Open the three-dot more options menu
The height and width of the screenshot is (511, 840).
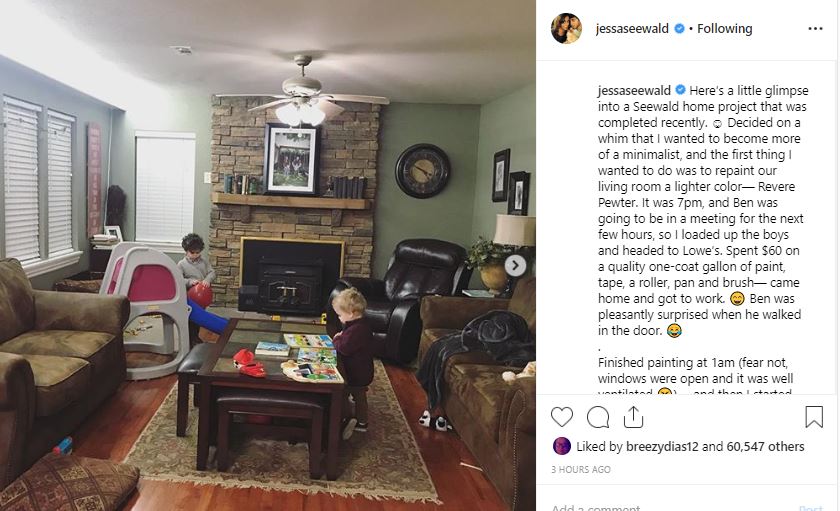tap(815, 29)
